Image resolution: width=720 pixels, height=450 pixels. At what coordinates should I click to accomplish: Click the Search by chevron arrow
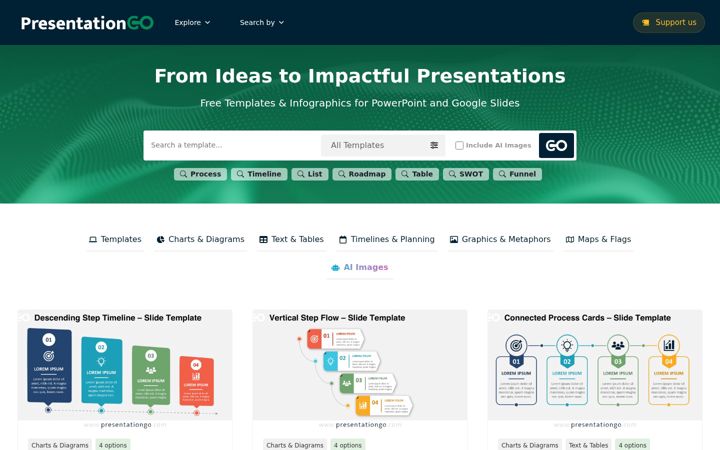(x=281, y=22)
